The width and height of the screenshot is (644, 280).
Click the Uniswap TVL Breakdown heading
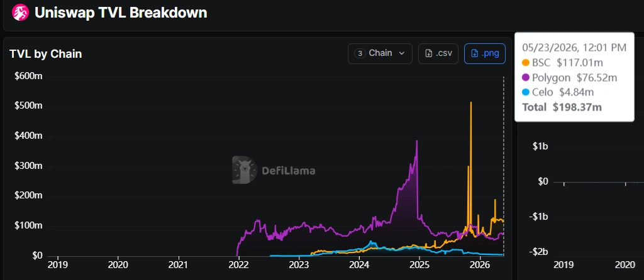click(x=121, y=13)
